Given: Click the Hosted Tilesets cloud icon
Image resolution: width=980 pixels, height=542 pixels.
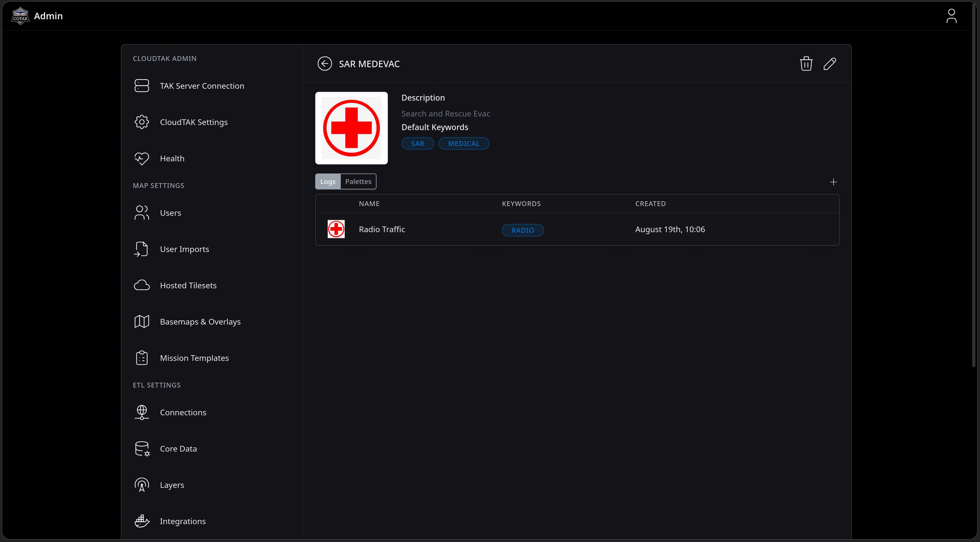Looking at the screenshot, I should click(x=142, y=285).
